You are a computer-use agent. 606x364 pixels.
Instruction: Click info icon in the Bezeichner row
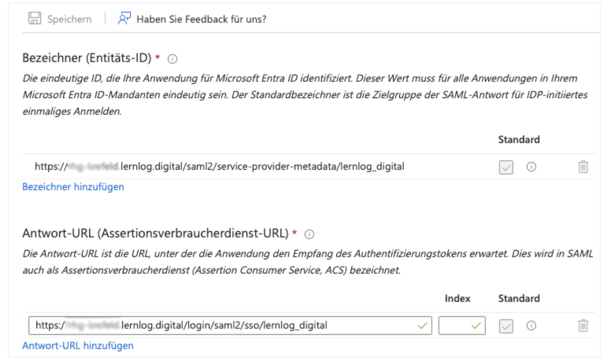(531, 167)
